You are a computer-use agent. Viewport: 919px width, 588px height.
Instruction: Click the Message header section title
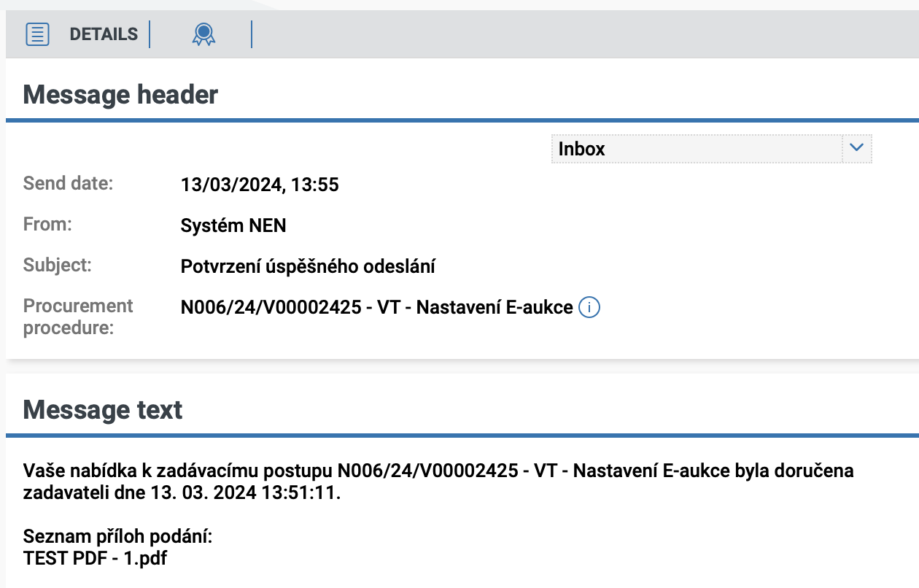pos(120,95)
